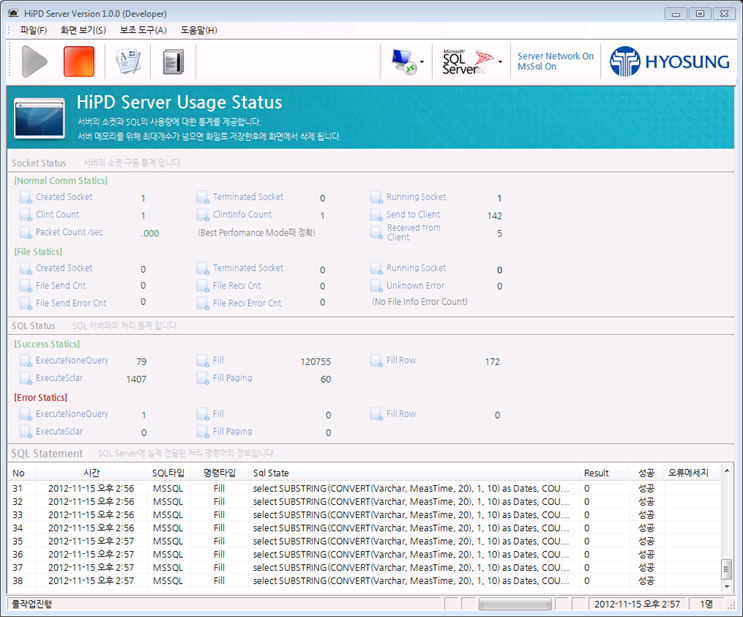Select SQL statement row number 38
Screen dimensions: 743x617
point(364,581)
